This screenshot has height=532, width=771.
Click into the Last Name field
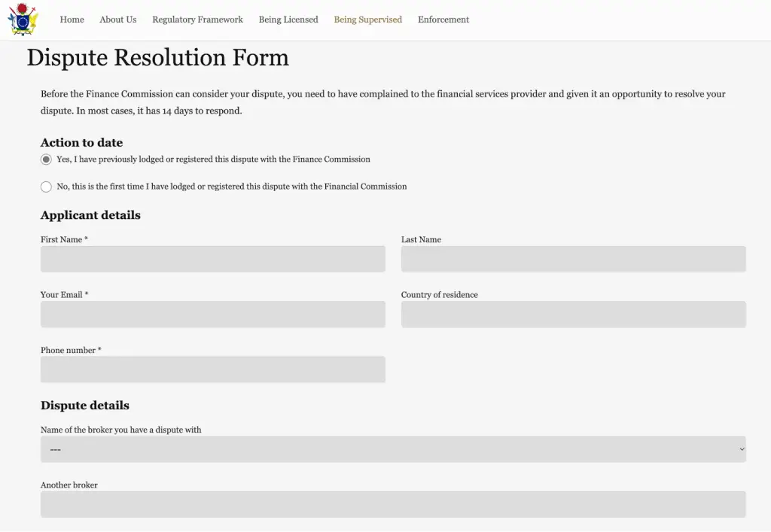pyautogui.click(x=573, y=259)
